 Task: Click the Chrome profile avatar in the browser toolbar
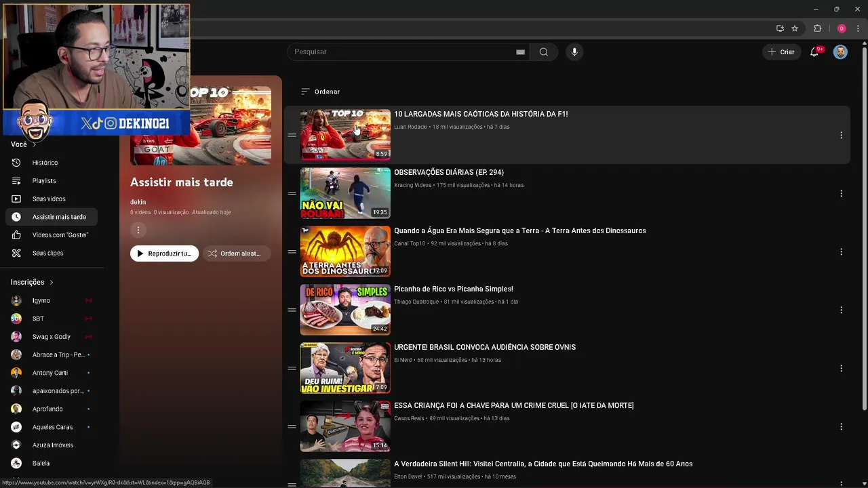coord(842,28)
